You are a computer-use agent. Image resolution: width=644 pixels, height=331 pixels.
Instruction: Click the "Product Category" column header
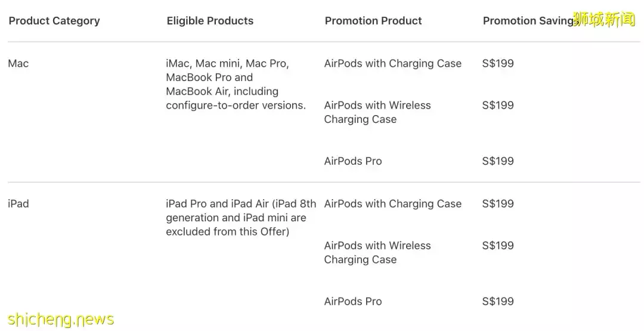click(54, 21)
